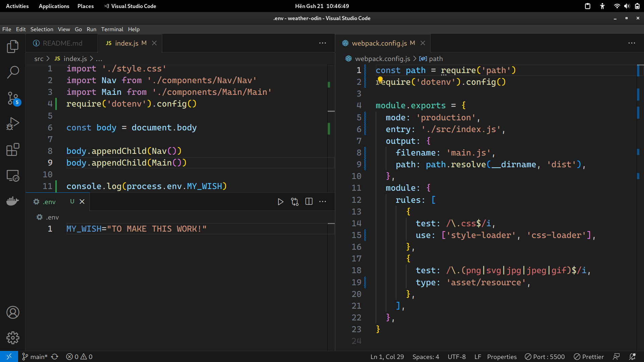Image resolution: width=644 pixels, height=362 pixels.
Task: Open the Extensions view
Action: click(13, 149)
